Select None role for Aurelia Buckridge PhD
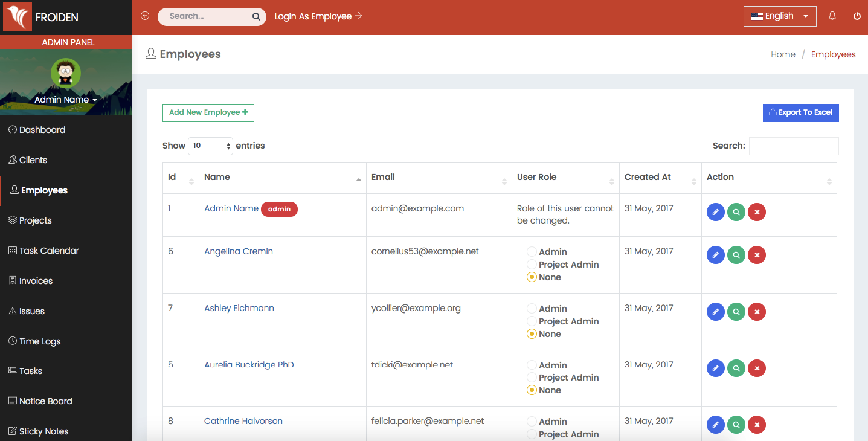Image resolution: width=868 pixels, height=441 pixels. coord(532,390)
